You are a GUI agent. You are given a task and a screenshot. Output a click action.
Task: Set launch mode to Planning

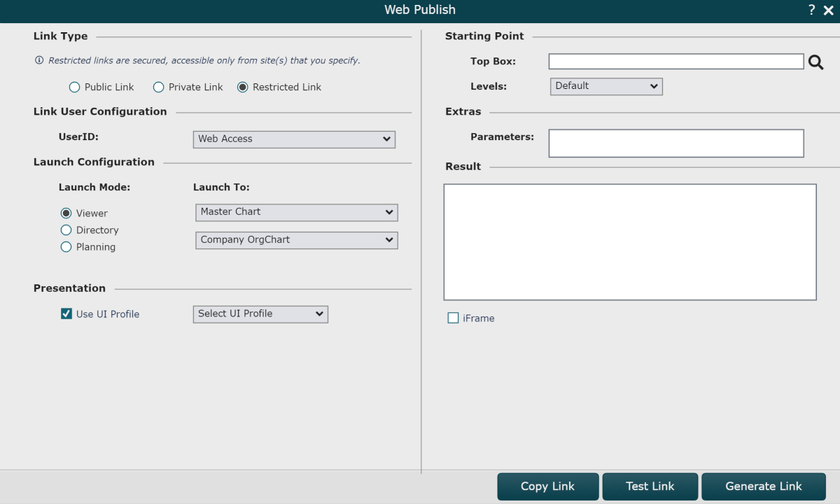point(66,247)
